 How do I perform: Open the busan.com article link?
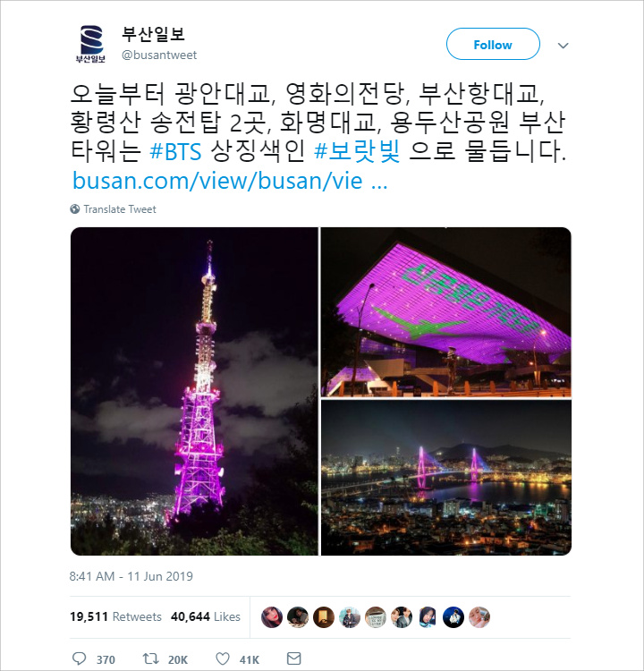click(x=230, y=180)
